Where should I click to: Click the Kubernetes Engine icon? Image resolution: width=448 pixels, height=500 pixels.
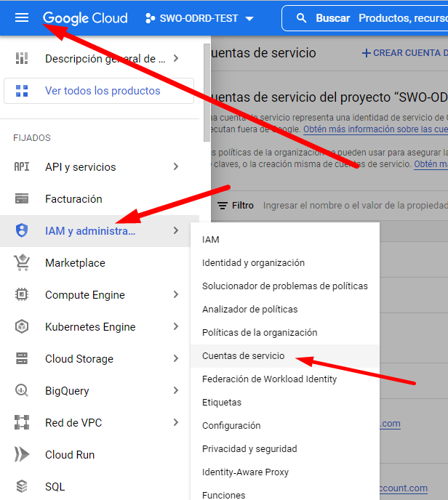point(22,327)
